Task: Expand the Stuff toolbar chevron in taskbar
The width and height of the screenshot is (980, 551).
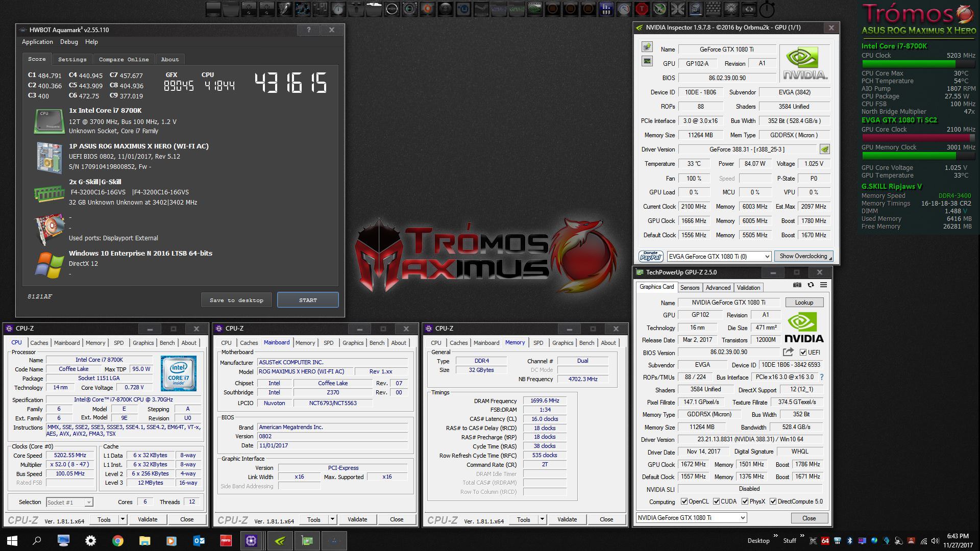Action: (x=802, y=536)
